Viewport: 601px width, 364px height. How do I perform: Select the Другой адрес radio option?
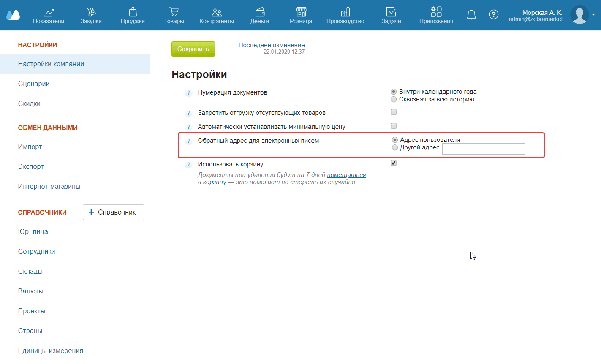(395, 147)
